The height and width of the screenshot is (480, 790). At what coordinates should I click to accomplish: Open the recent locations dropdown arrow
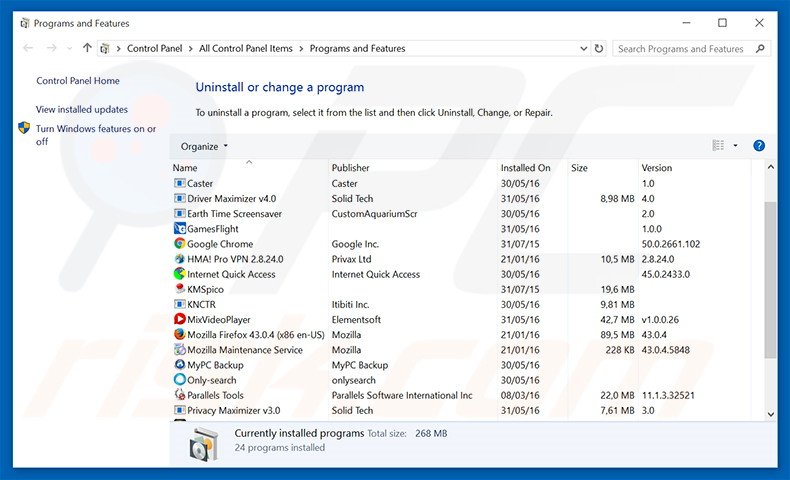pos(70,48)
